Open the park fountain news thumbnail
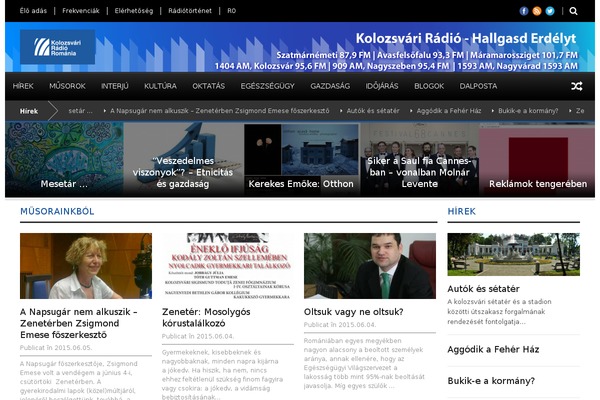Screen dimensions: 600x400 (x=514, y=255)
